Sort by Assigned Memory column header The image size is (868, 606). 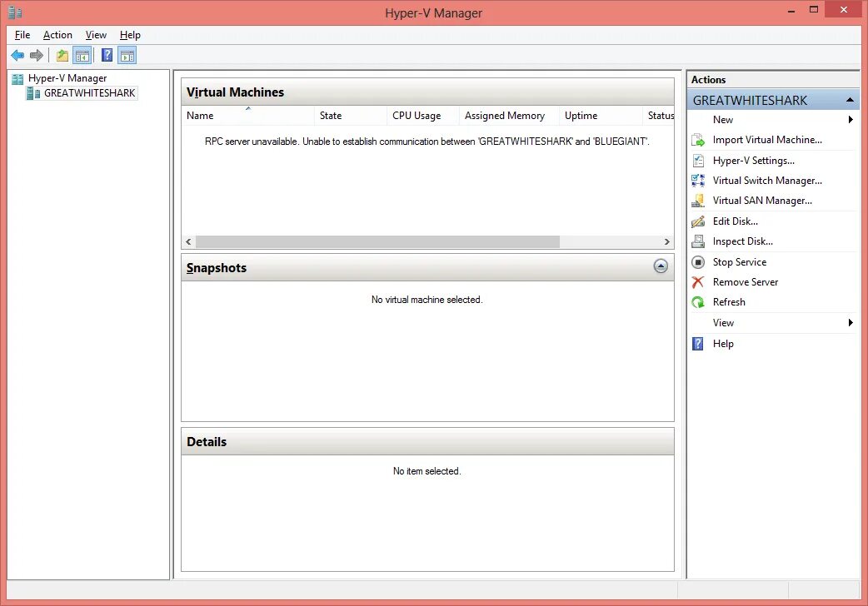click(509, 116)
